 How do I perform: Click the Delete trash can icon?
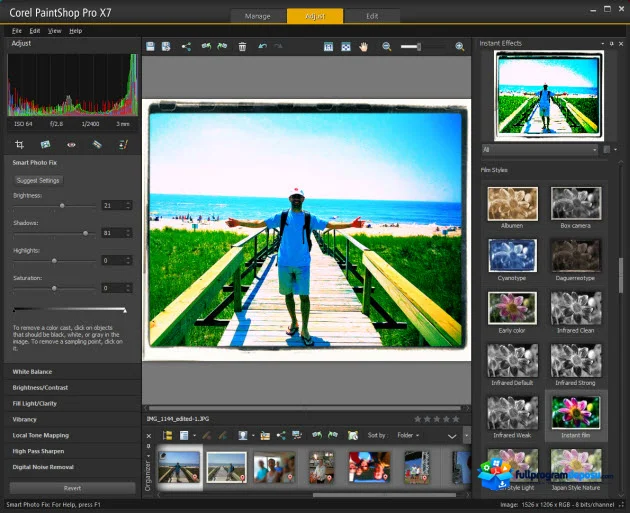(x=242, y=47)
